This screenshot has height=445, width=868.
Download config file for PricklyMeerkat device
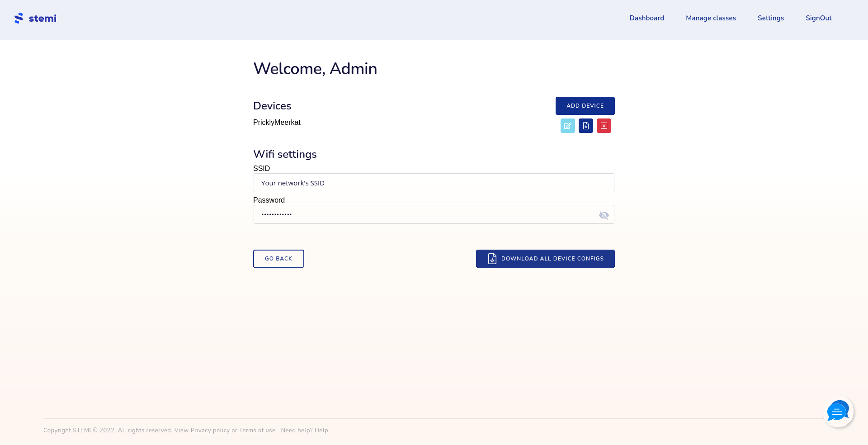(585, 126)
